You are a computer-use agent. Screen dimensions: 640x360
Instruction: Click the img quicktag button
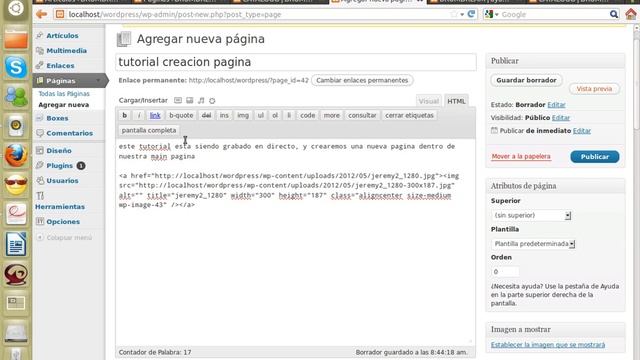click(x=243, y=116)
